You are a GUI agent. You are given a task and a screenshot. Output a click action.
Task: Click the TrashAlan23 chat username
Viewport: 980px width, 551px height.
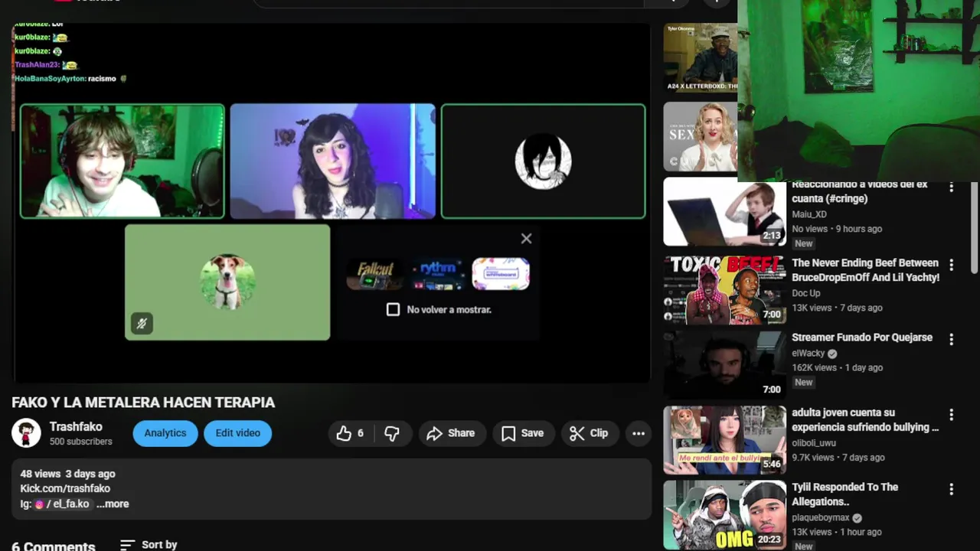click(37, 65)
